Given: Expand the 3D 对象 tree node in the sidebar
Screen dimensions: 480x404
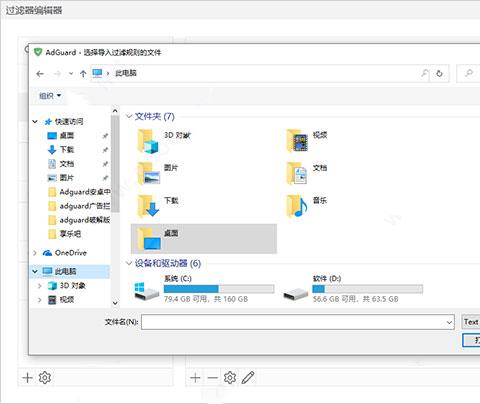Looking at the screenshot, I should (40, 286).
